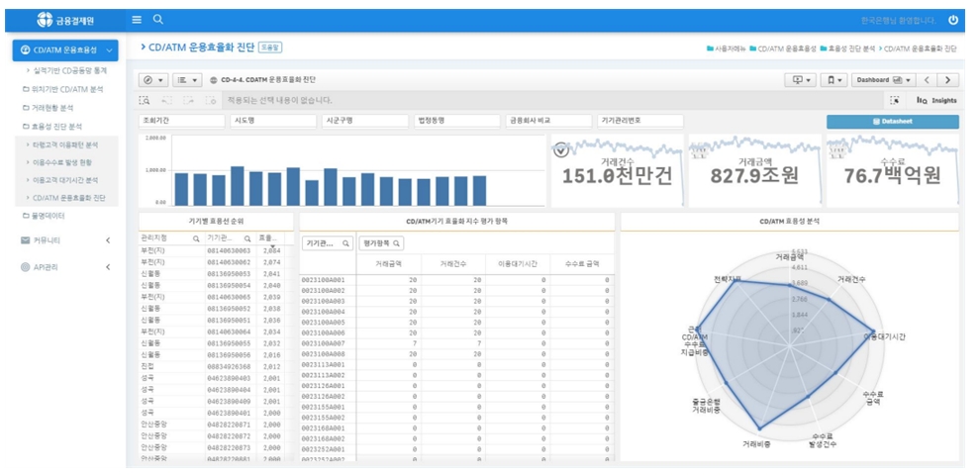Click search icon in 관리지점 column header
Viewport: 980px width, 475px height.
[x=195, y=238]
